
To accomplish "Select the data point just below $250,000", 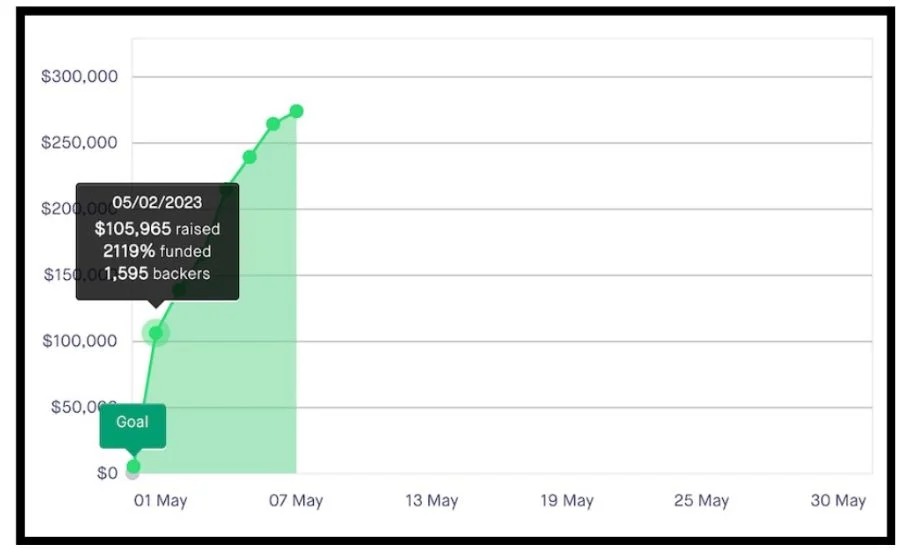I will coord(250,157).
